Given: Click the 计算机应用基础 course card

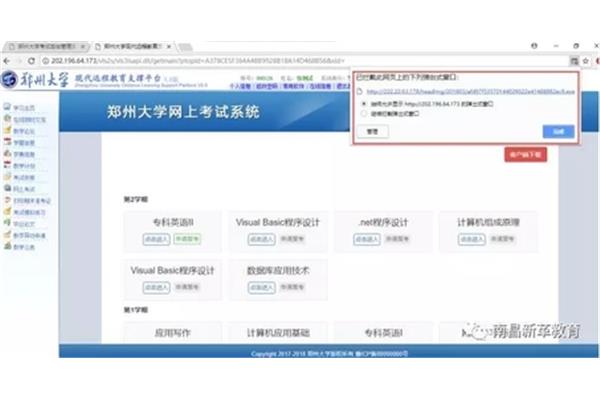Looking at the screenshot, I should [278, 332].
